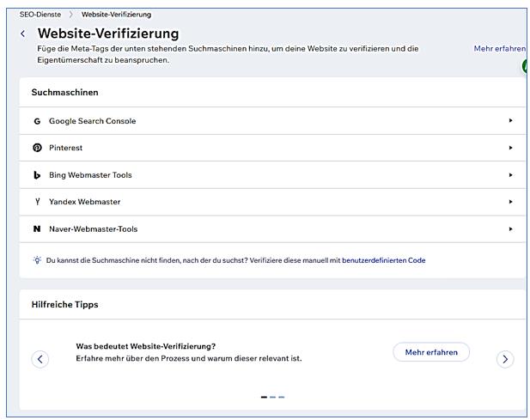Click the Google G icon

[37, 121]
